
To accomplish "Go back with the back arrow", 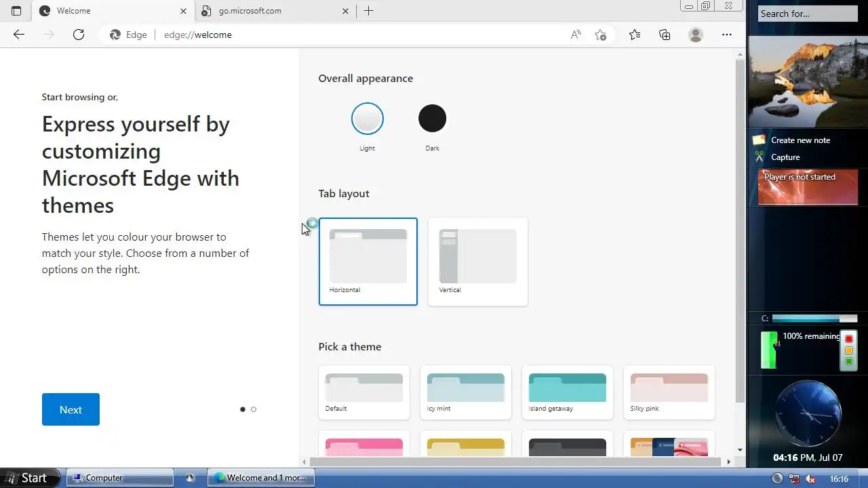I will click(x=19, y=35).
